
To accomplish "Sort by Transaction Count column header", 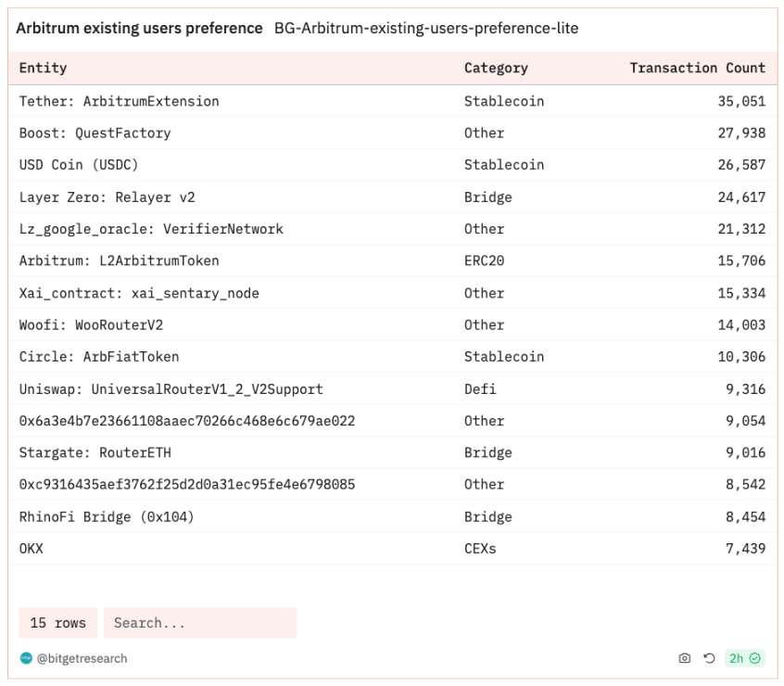I will [x=697, y=68].
